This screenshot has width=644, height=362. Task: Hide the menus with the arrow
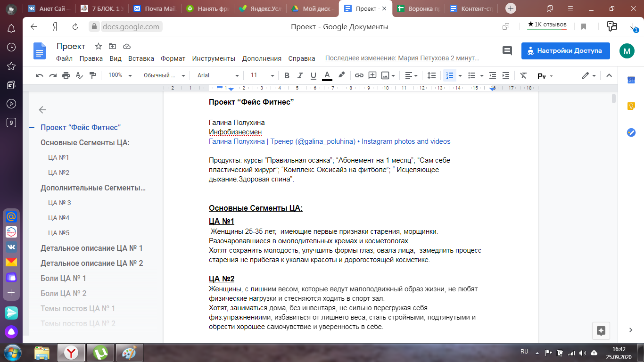[609, 75]
